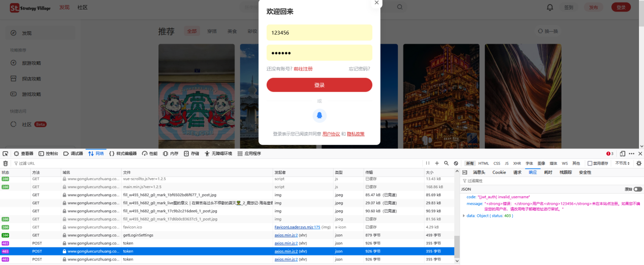Image resolution: width=644 pixels, height=265 pixels.
Task: Open request blocking icon in network toolbar
Action: [456, 163]
